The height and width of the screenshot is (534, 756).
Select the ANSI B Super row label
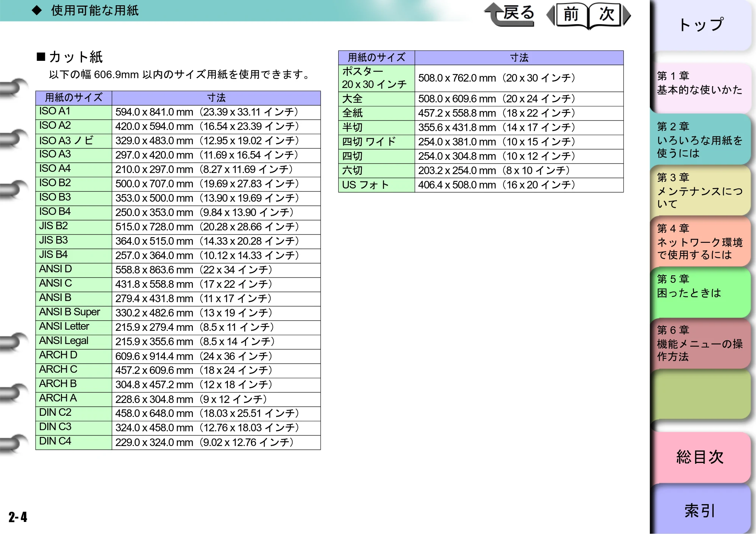(x=74, y=313)
